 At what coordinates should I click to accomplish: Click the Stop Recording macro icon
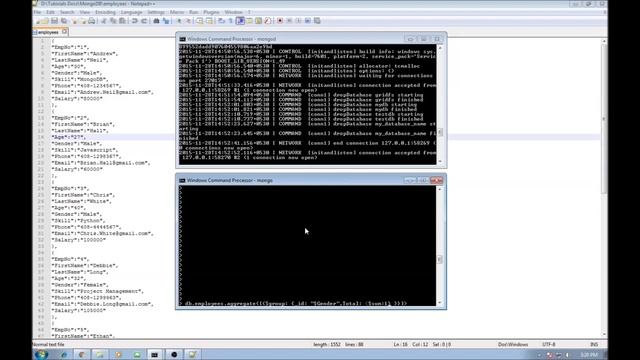coord(289,21)
